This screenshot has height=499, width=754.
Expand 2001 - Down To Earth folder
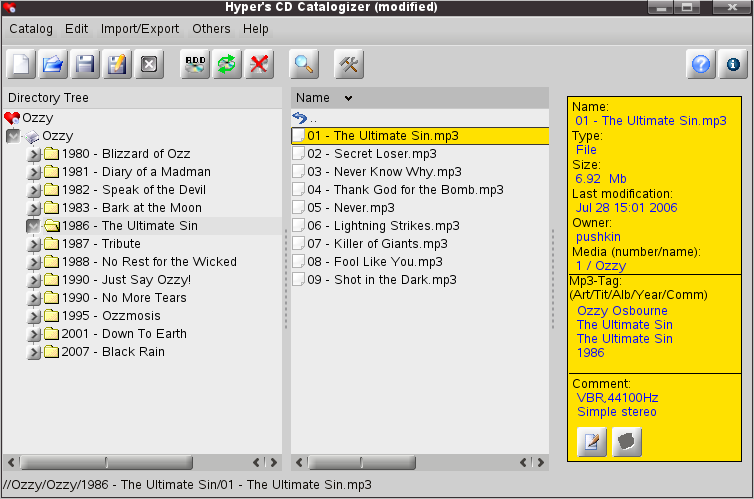pos(34,334)
